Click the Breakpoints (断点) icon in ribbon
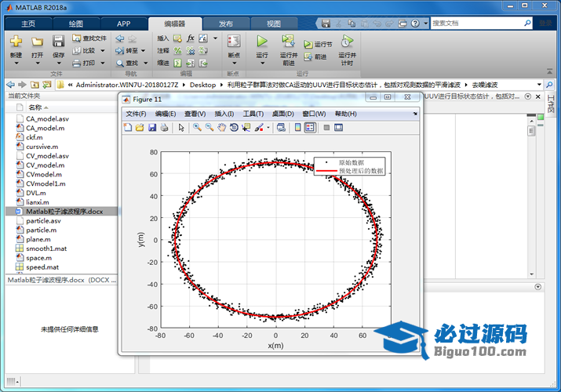The image size is (561, 392). 233,42
